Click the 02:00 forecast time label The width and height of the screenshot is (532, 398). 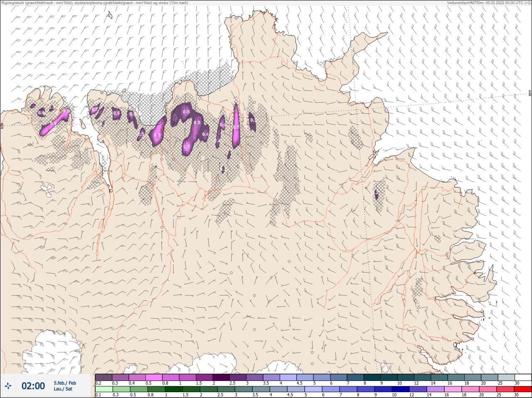pyautogui.click(x=33, y=386)
